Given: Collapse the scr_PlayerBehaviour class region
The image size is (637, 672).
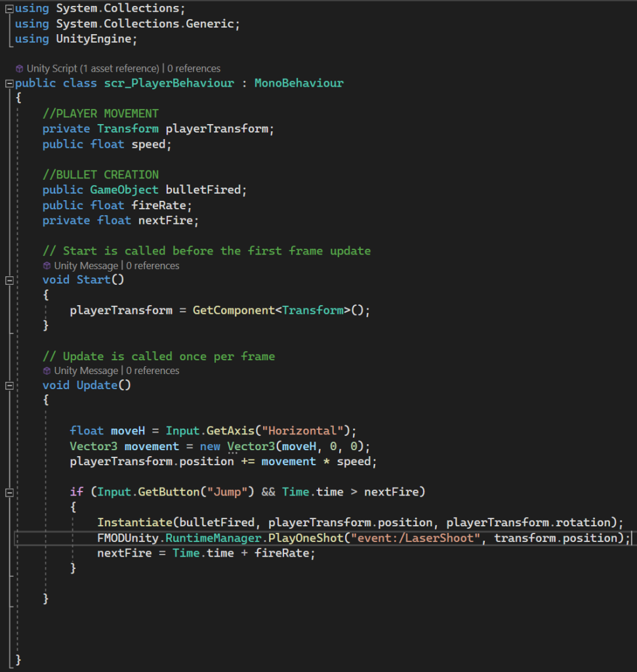Looking at the screenshot, I should [9, 83].
